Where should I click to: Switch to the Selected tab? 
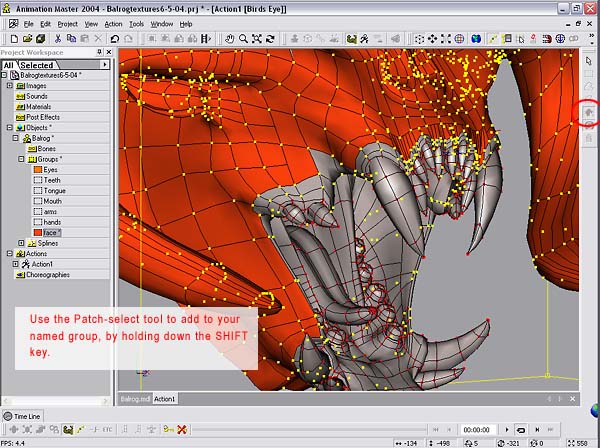pyautogui.click(x=37, y=65)
